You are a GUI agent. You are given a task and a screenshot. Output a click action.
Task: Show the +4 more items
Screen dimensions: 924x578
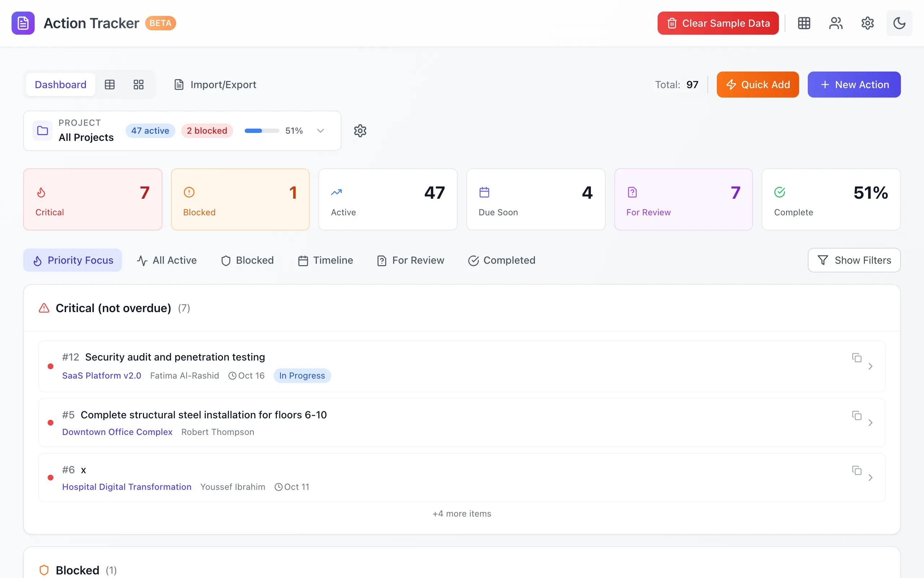(462, 514)
